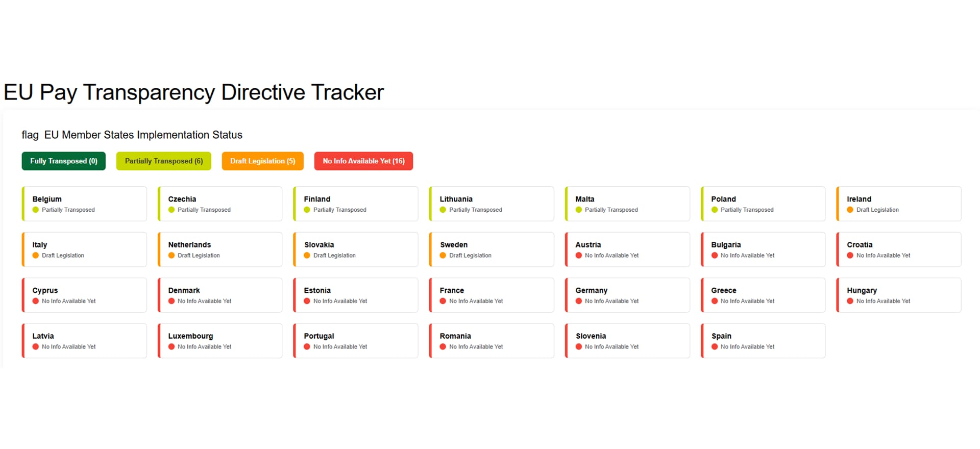
Task: Click the red dot on the Spain card
Action: 715,347
